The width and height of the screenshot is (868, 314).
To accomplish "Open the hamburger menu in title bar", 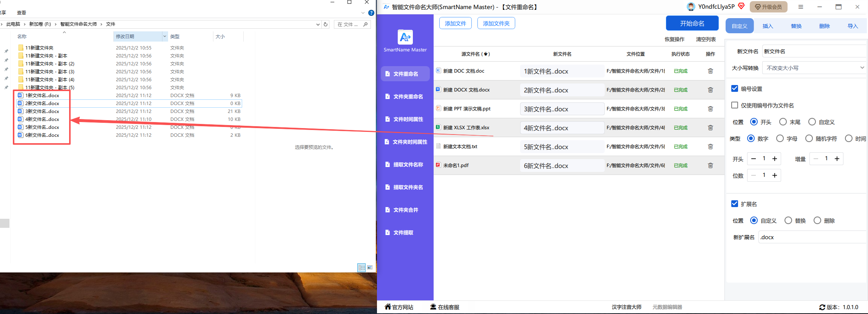I will [800, 7].
